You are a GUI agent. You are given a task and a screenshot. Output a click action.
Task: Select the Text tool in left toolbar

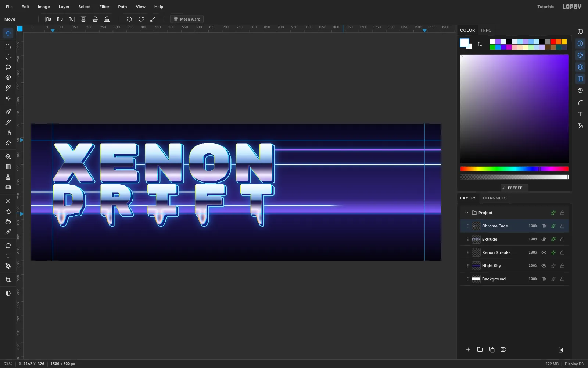coord(8,256)
